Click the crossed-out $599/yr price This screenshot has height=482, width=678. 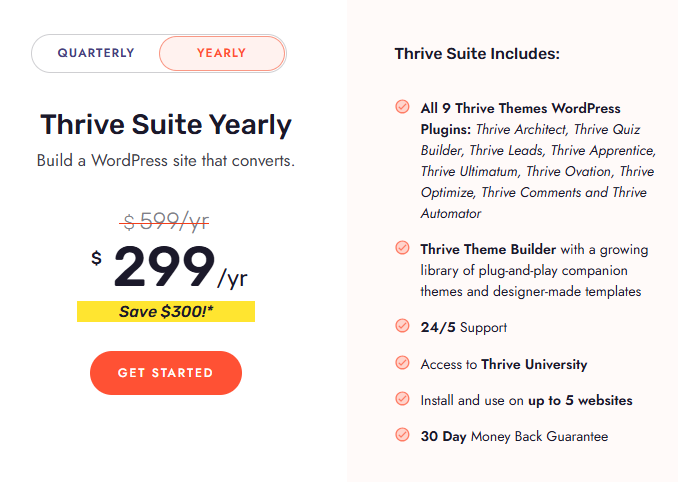(x=166, y=221)
